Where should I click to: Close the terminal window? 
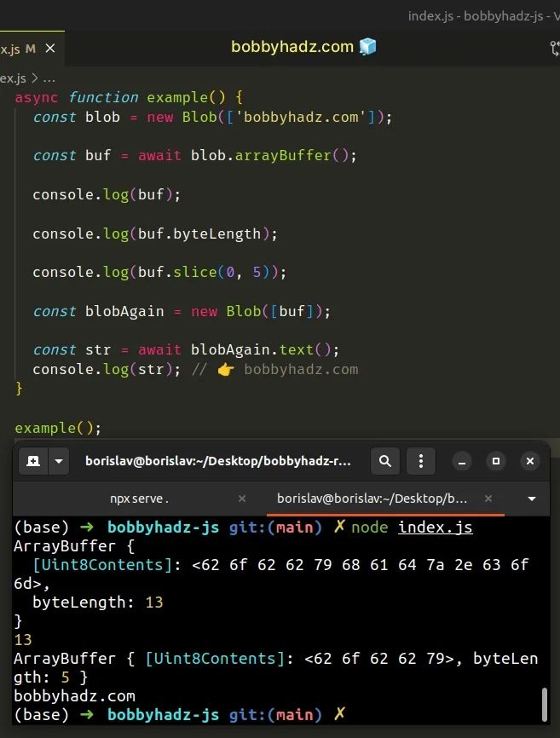click(x=530, y=461)
